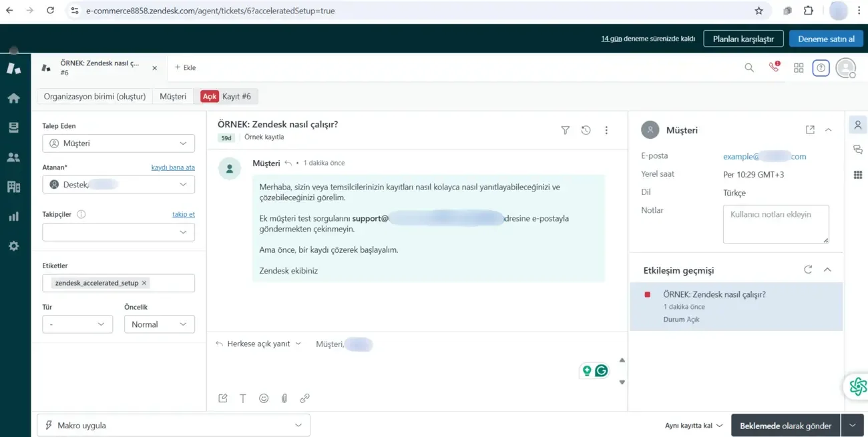Select the Müşteri breadcrumb tab
Screen dimensions: 868x437
click(x=173, y=96)
